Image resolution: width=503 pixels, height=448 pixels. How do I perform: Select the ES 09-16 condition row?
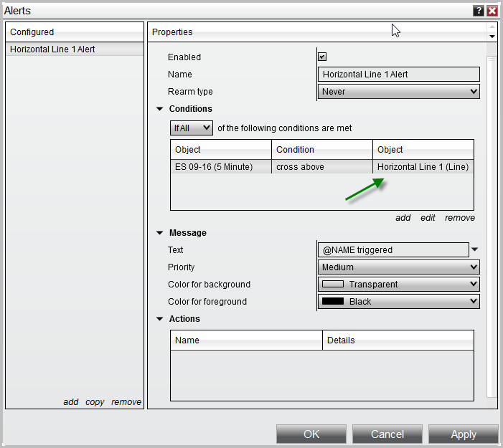(x=321, y=167)
